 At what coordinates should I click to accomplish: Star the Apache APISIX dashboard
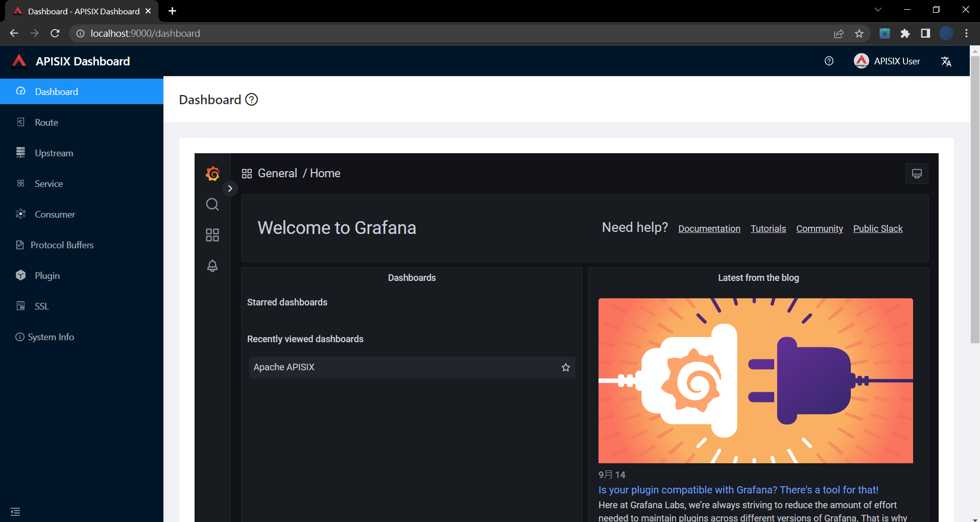click(566, 367)
